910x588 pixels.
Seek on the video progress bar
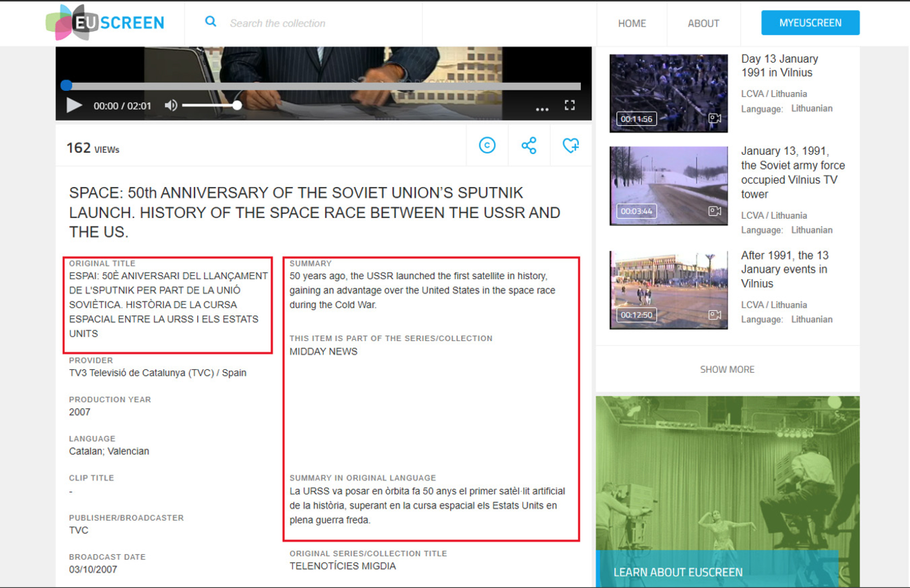click(x=321, y=86)
